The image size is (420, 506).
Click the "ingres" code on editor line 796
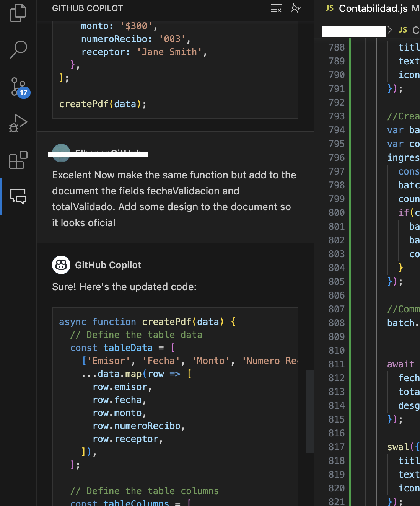(403, 157)
